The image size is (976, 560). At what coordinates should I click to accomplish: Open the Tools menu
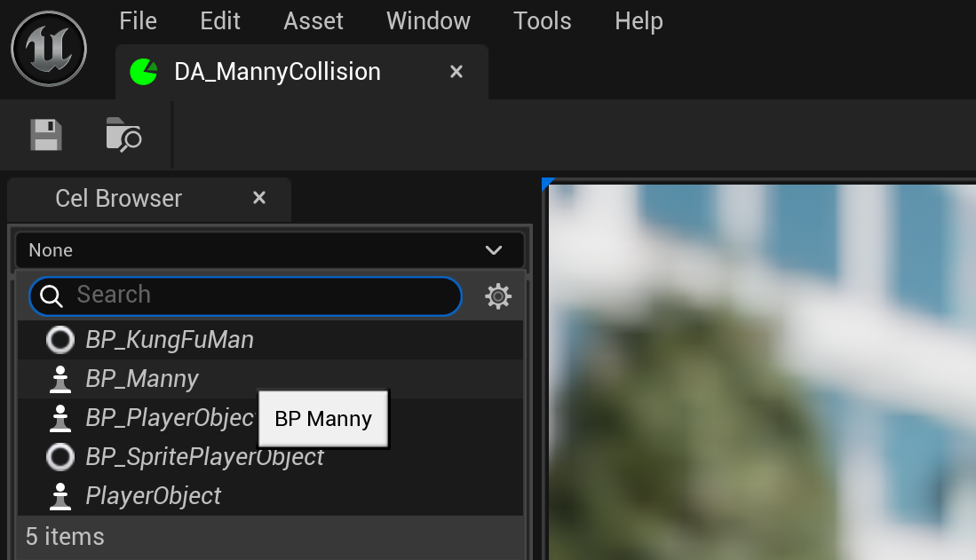tap(542, 20)
